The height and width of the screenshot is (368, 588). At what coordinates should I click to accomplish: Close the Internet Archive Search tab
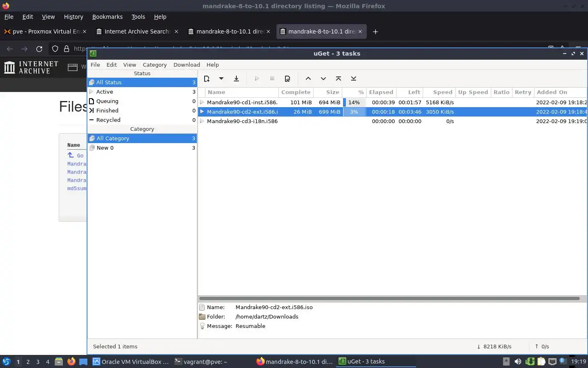[x=176, y=31]
